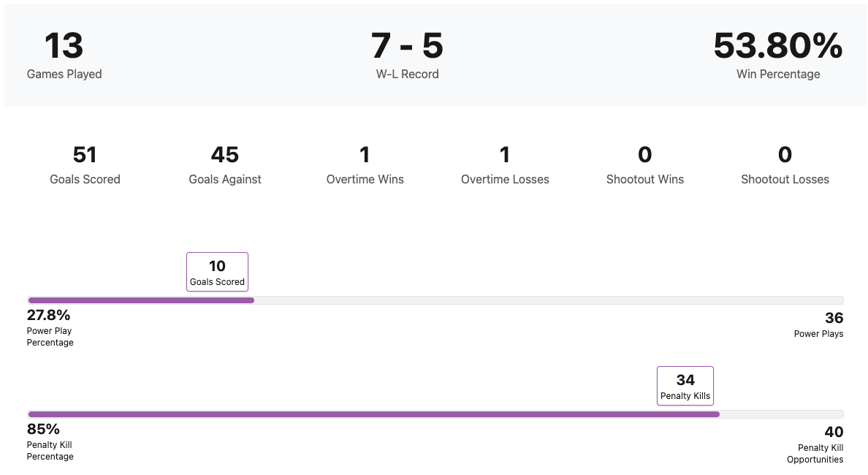This screenshot has height=475, width=868.
Task: Click the 10 Goals Scored callout box
Action: (x=217, y=272)
